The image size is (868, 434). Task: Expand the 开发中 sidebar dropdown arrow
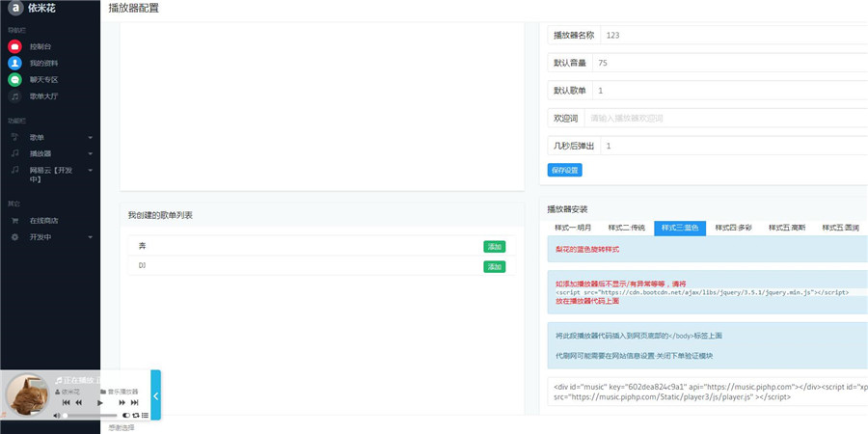[91, 237]
